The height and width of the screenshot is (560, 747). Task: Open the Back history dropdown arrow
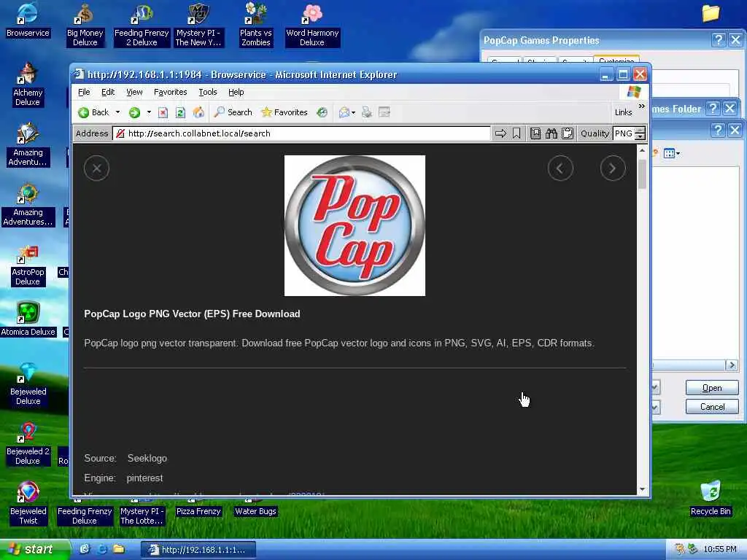click(x=117, y=112)
